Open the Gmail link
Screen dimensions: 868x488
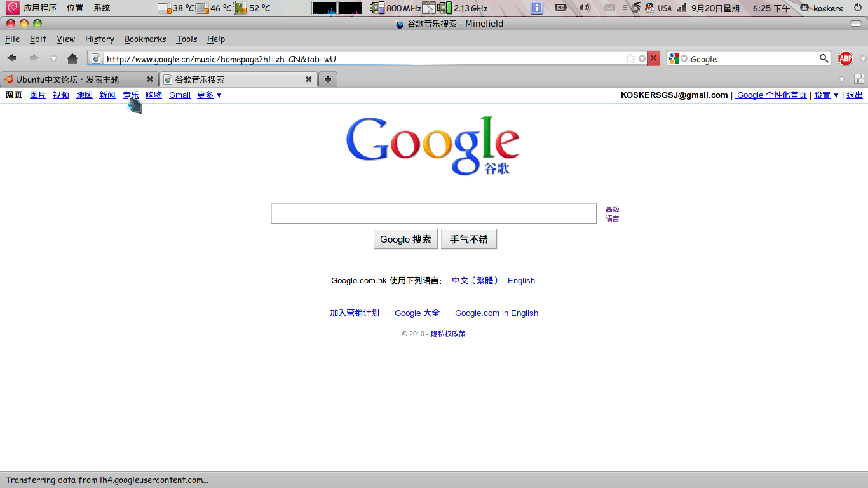(180, 95)
